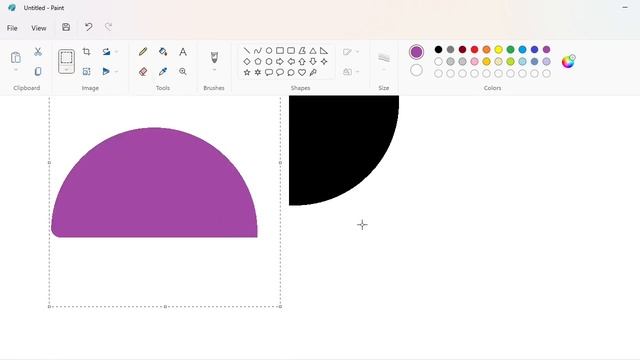Image resolution: width=640 pixels, height=360 pixels.
Task: Pick the pink color swatch
Action: [474, 62]
